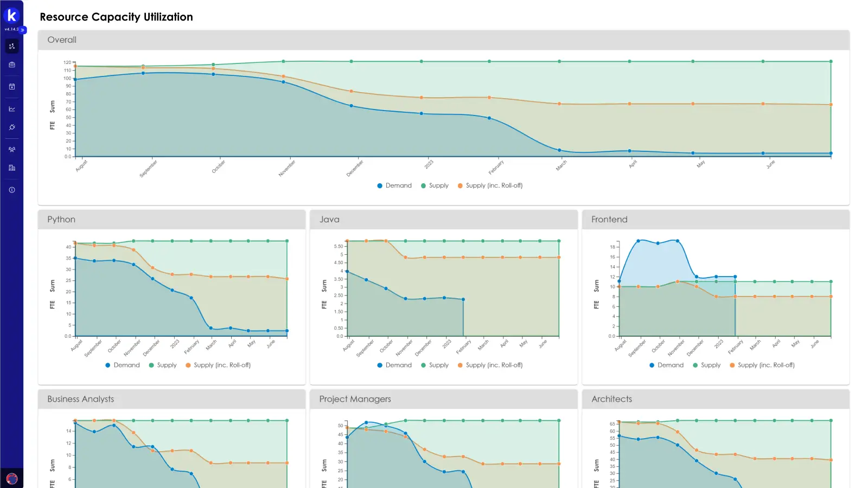
Task: Click the Python panel header
Action: point(171,220)
